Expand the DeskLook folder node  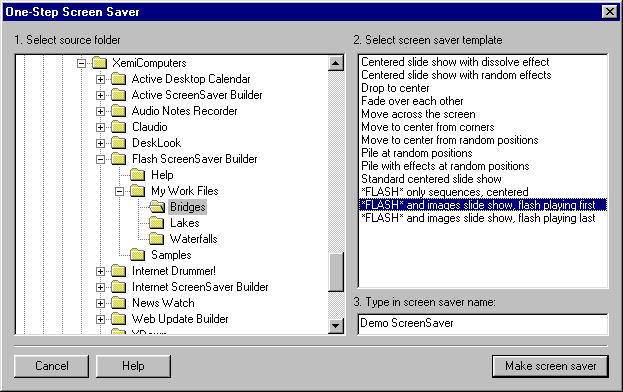[x=101, y=143]
